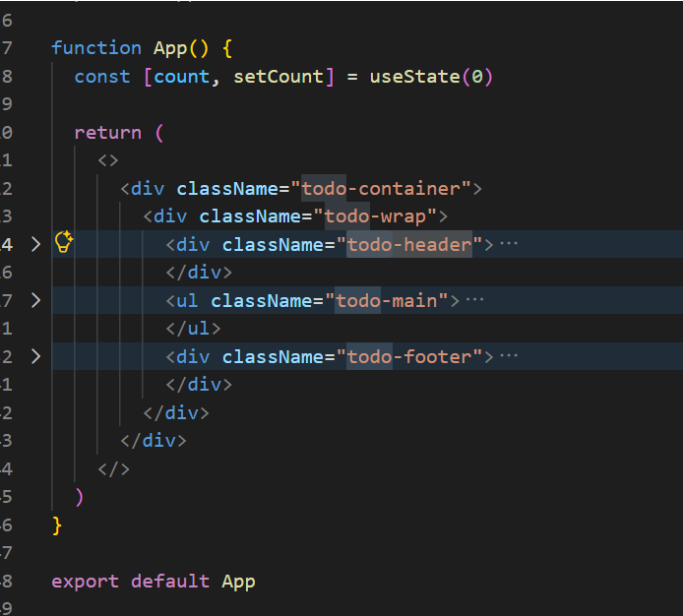The width and height of the screenshot is (683, 616).
Task: Click the "todo-header" class string
Action: (409, 244)
